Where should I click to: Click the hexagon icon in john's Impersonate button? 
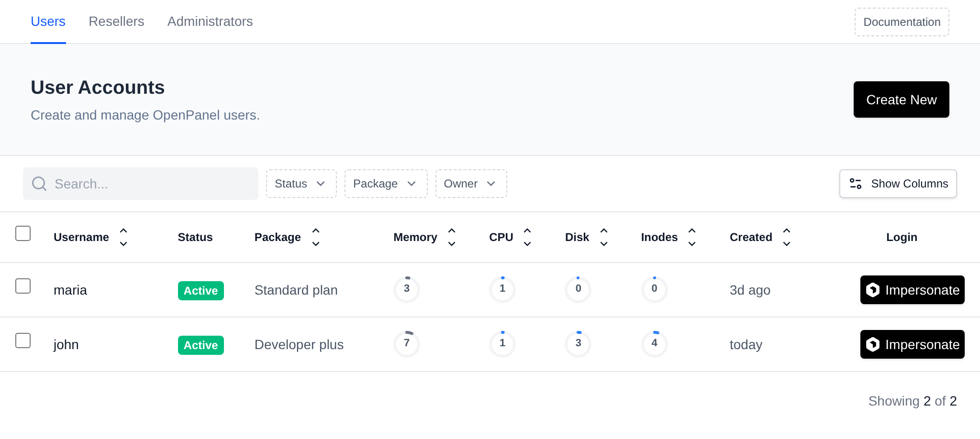click(x=873, y=344)
